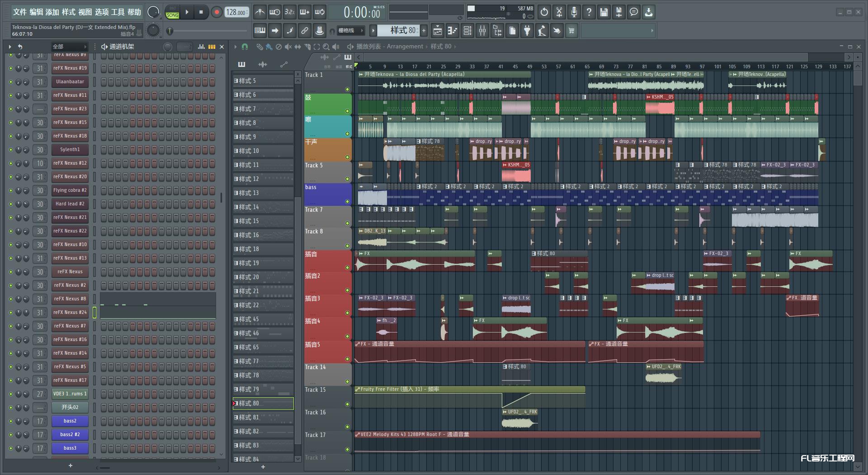Viewport: 868px width, 475px height.
Task: Select the bass3 channel button
Action: [70, 448]
